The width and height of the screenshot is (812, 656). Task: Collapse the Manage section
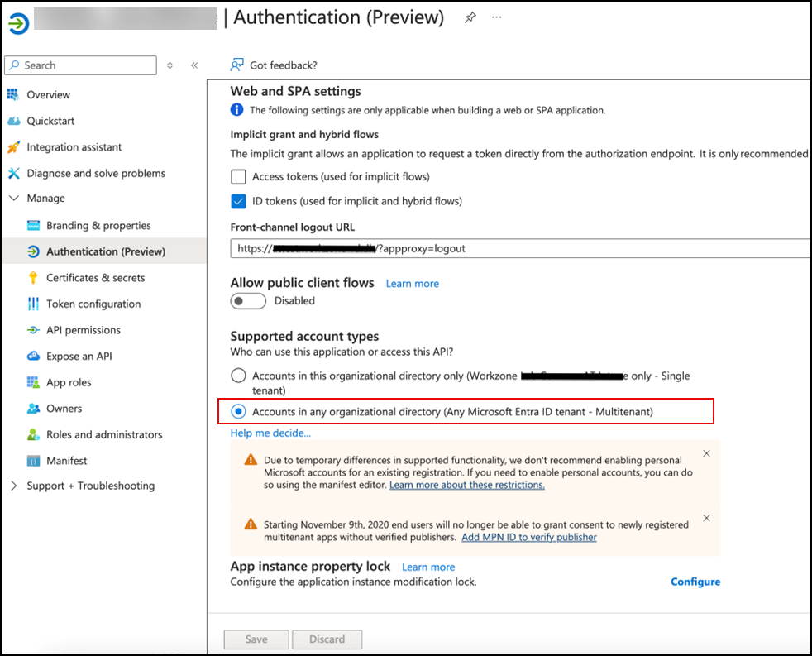point(13,199)
